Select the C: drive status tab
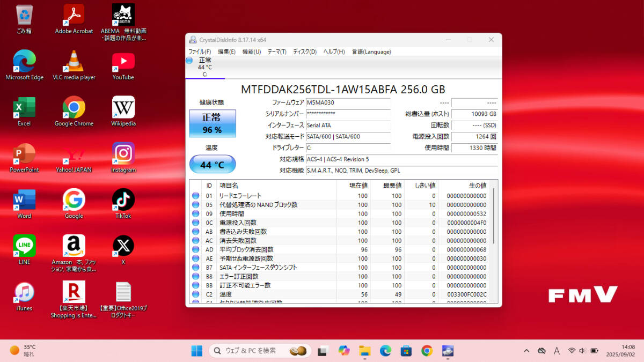644x362 pixels. 205,67
